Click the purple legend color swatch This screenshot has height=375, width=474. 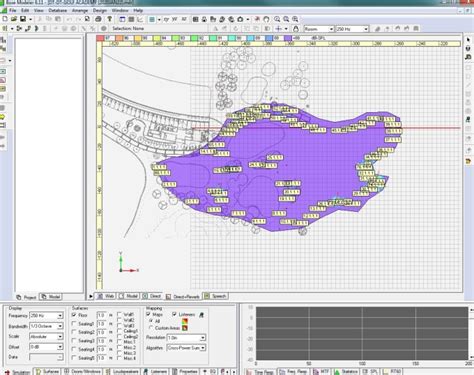pos(288,38)
